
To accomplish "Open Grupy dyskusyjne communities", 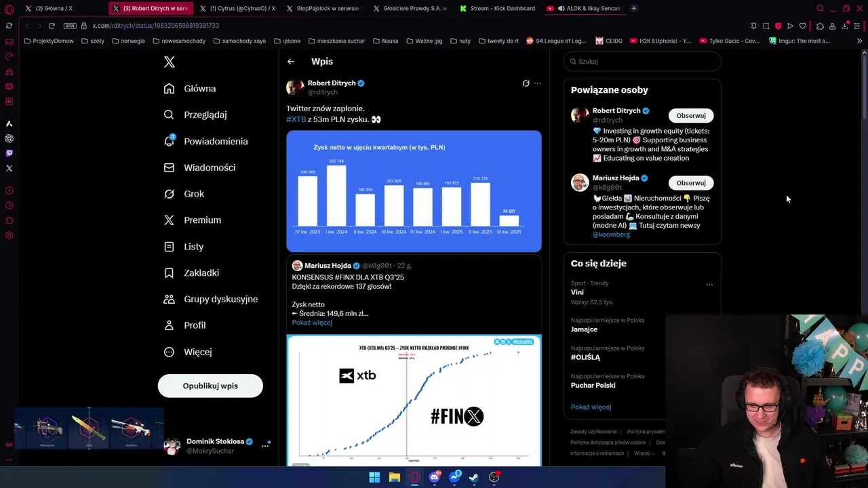I will (x=212, y=299).
